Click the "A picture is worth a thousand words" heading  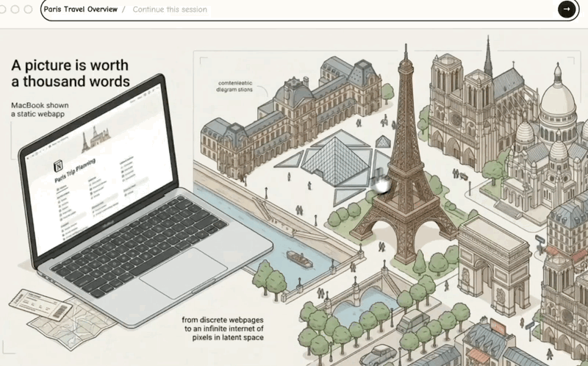(71, 73)
